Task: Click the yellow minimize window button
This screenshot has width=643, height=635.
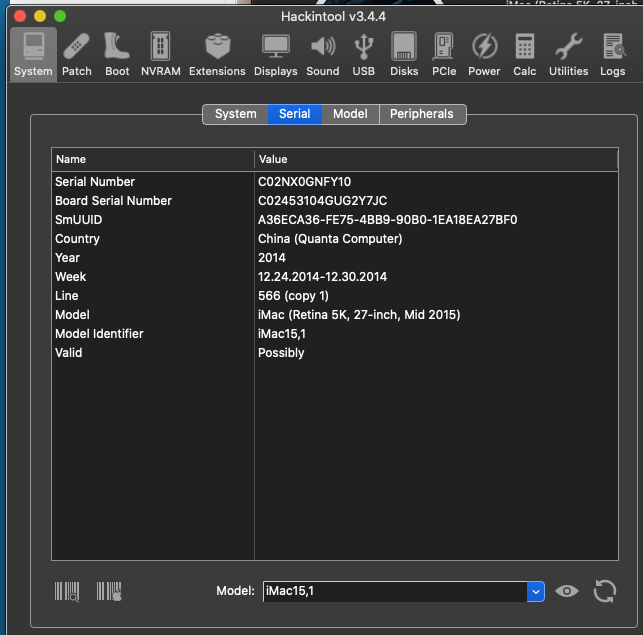Action: pyautogui.click(x=40, y=16)
